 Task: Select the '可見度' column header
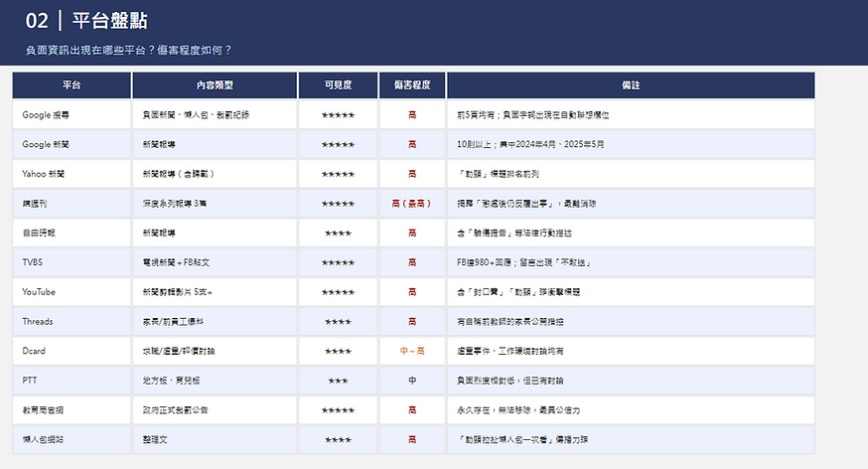coord(339,85)
